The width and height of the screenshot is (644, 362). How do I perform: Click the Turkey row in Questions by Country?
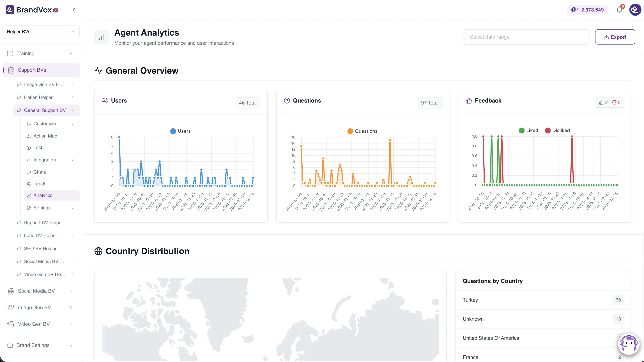tap(543, 300)
